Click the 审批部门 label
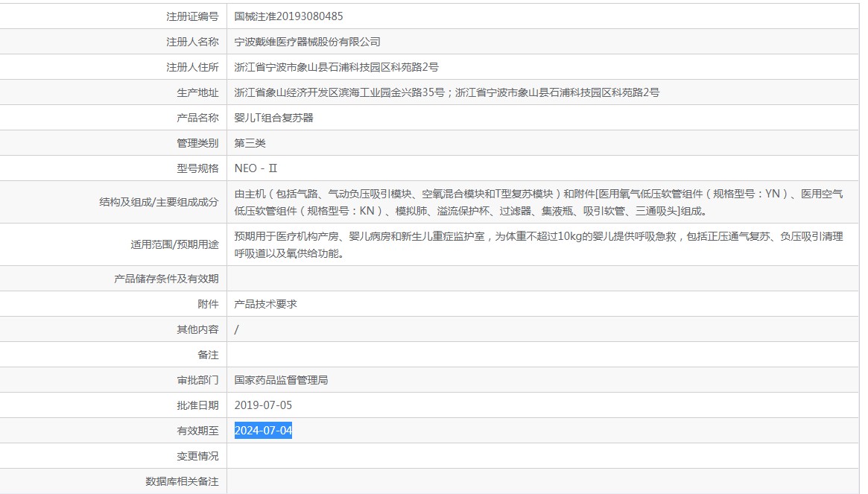 pos(197,380)
